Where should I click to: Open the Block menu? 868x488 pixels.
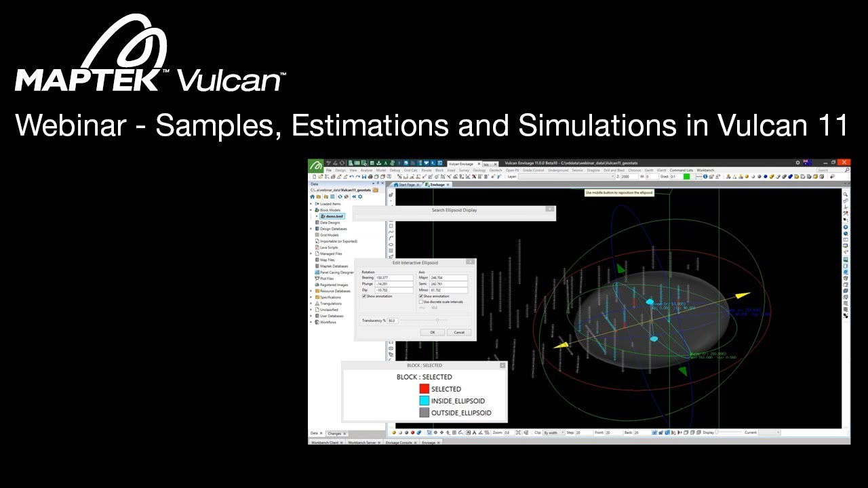tap(439, 170)
